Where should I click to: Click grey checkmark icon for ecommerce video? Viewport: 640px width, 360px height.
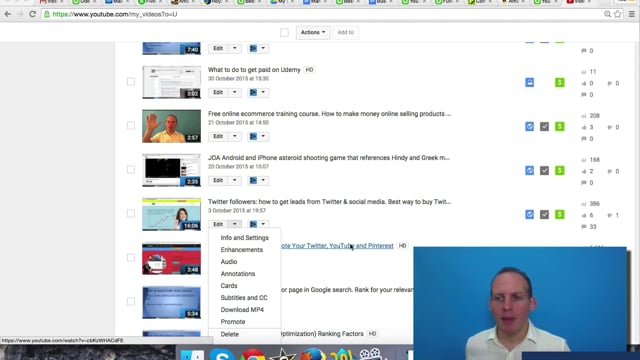[544, 127]
